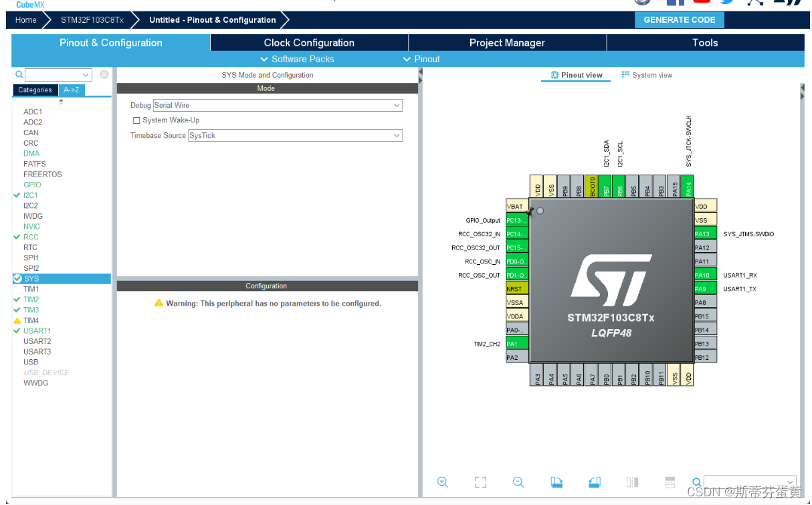This screenshot has width=812, height=505.
Task: Click Untitled - Pinout & Configuration breadcrumb
Action: pos(212,20)
